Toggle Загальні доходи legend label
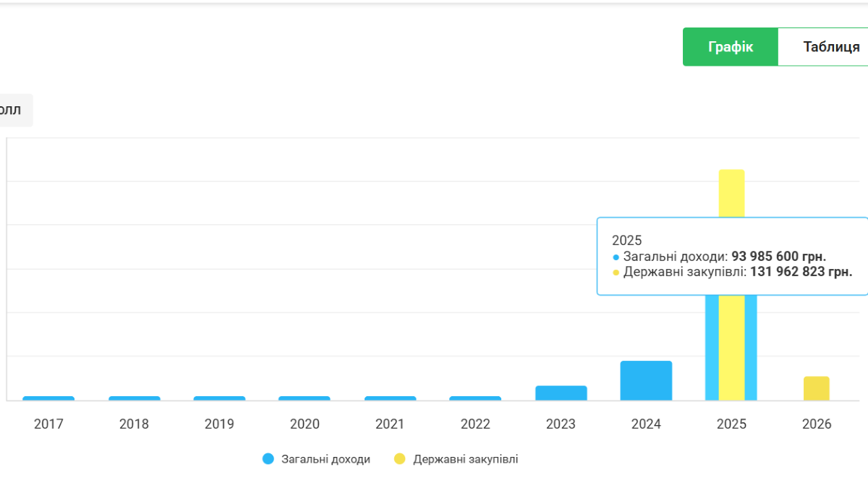This screenshot has width=868, height=488. (325, 459)
